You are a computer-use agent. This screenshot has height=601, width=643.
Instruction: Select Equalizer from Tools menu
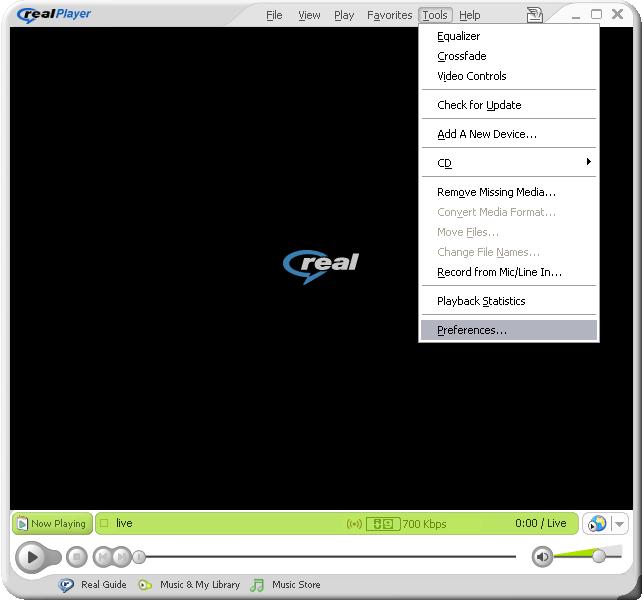(x=508, y=36)
